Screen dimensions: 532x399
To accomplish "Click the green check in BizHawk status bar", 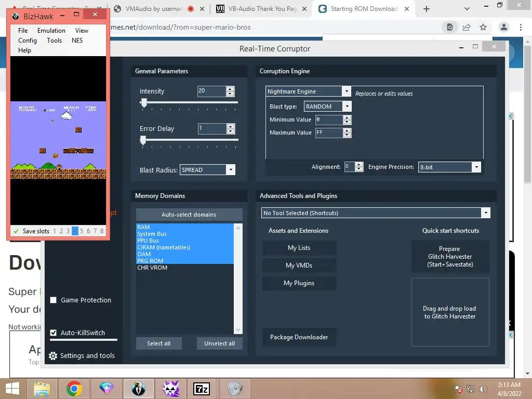I will 16,231.
